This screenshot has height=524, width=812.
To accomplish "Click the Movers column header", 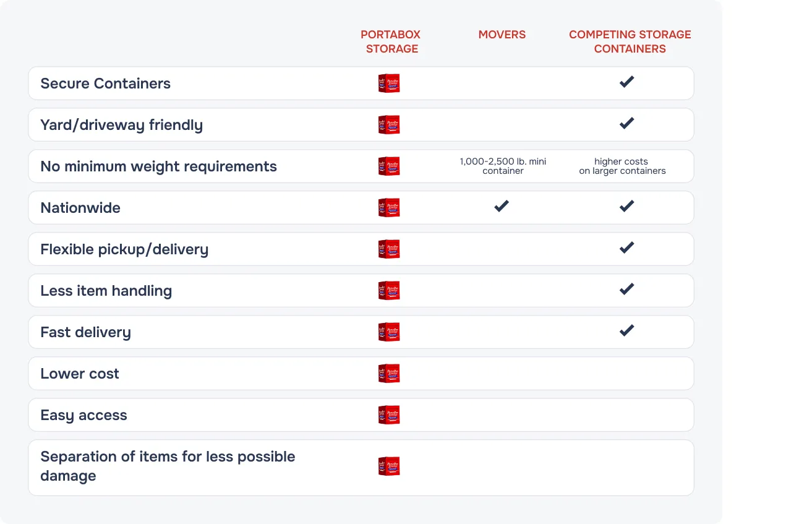I will point(502,35).
